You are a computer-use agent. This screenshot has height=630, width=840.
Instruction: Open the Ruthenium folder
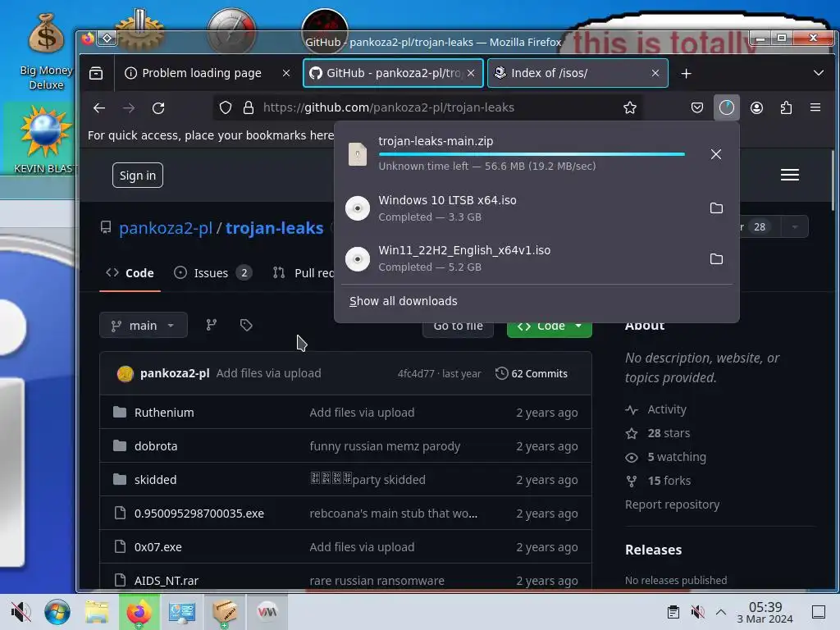pyautogui.click(x=164, y=413)
